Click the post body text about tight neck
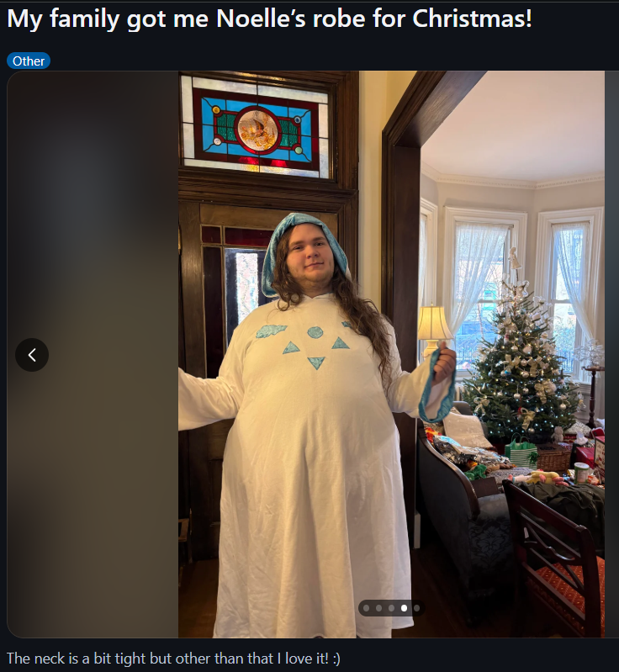Image resolution: width=619 pixels, height=672 pixels. (x=173, y=659)
